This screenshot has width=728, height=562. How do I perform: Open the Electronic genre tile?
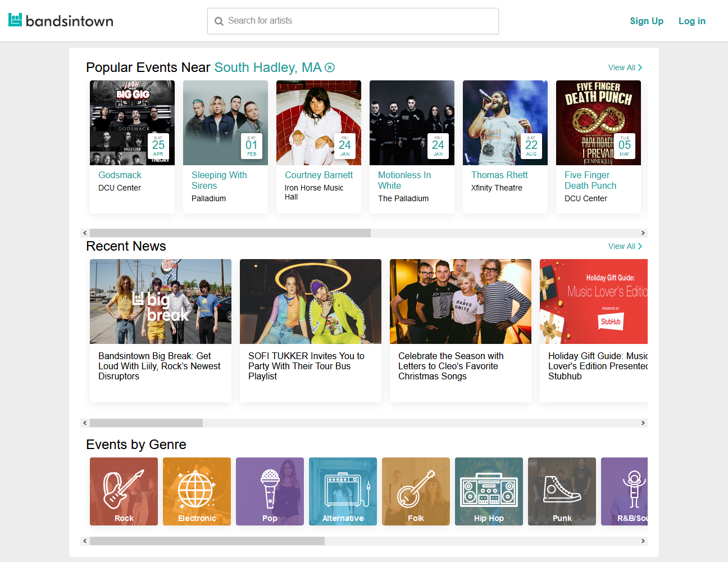(x=197, y=491)
